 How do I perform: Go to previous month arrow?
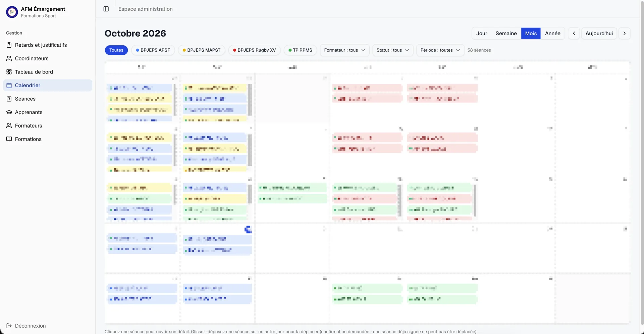tap(574, 33)
